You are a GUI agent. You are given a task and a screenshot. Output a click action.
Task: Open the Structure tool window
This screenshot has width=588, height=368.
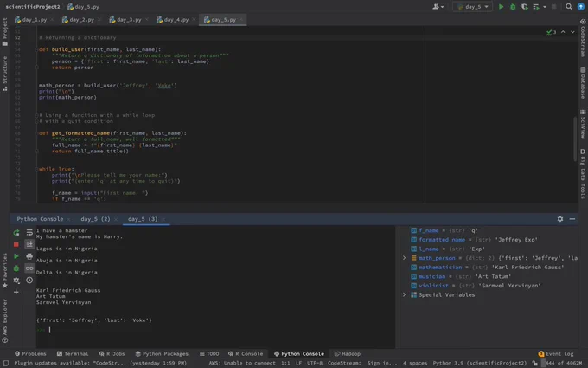5,74
